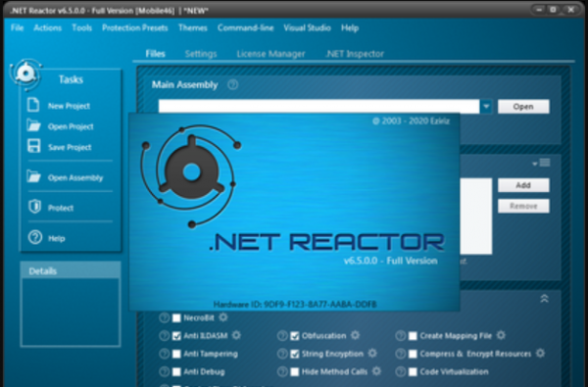
Task: Open the Main Assembly path dropdown arrow
Action: (486, 107)
